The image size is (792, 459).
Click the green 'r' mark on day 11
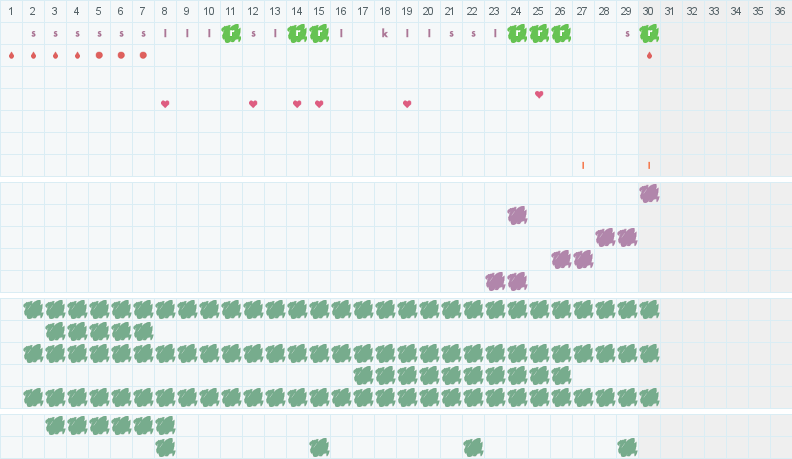231,33
